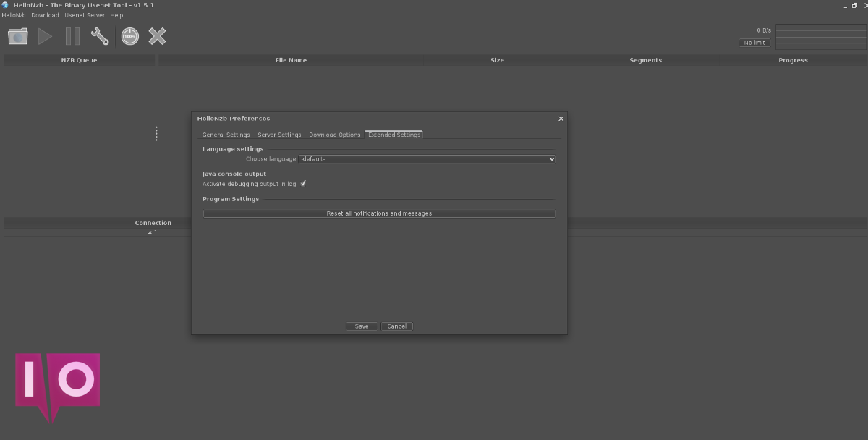Image resolution: width=868 pixels, height=440 pixels.
Task: Click the HelloNzb globe icon in the title bar
Action: pyautogui.click(x=5, y=5)
